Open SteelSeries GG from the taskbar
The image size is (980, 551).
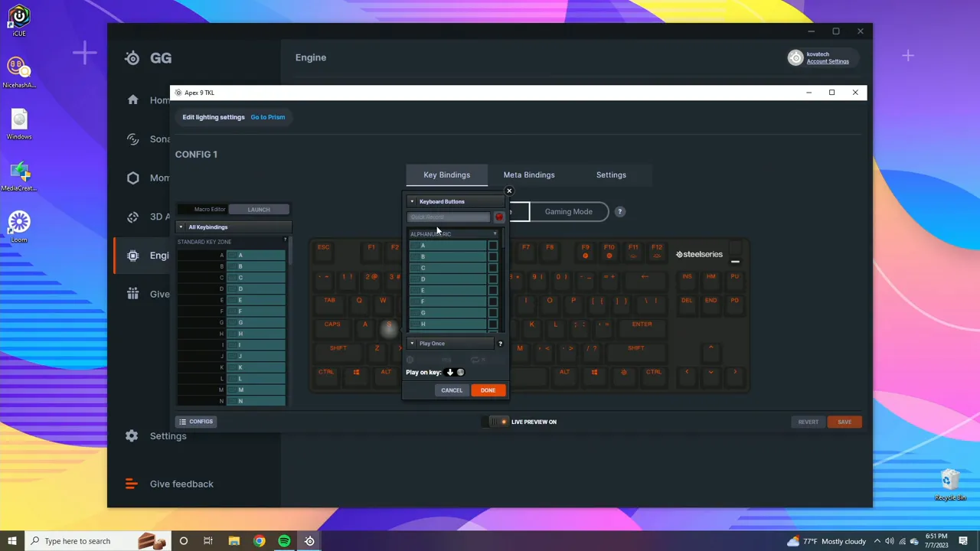tap(309, 541)
